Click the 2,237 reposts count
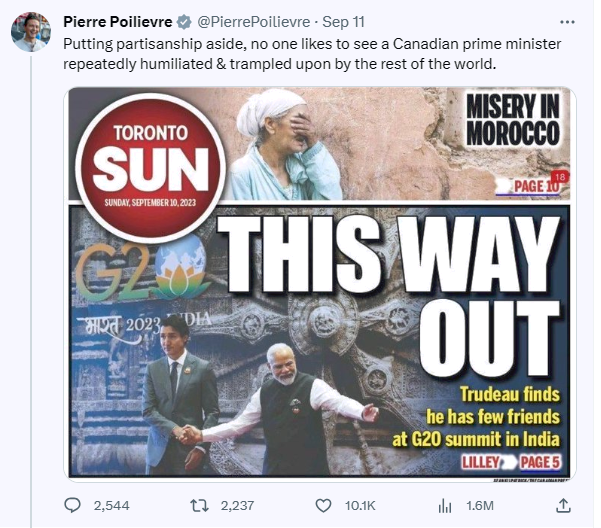The height and width of the screenshot is (528, 601). coord(237,506)
